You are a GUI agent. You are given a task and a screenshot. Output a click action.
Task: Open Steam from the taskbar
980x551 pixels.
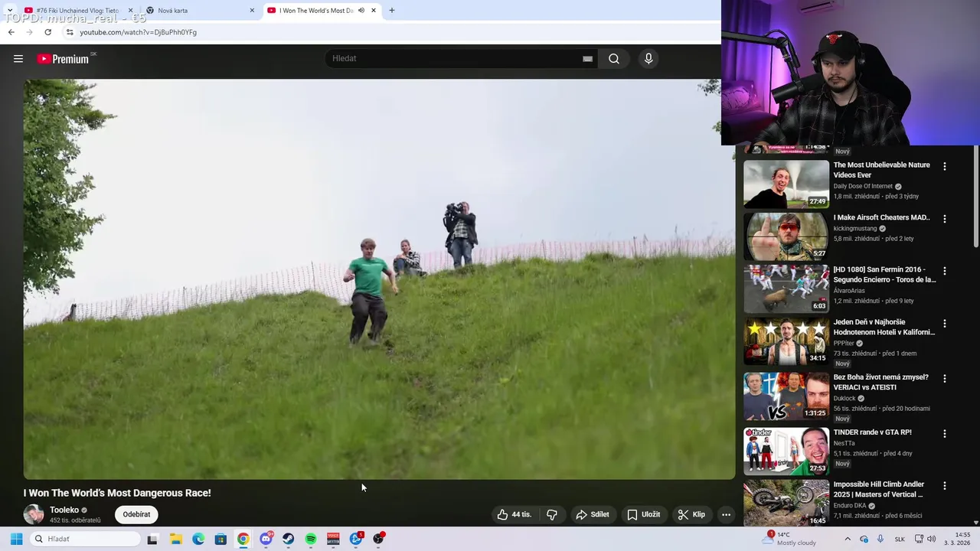pos(288,539)
